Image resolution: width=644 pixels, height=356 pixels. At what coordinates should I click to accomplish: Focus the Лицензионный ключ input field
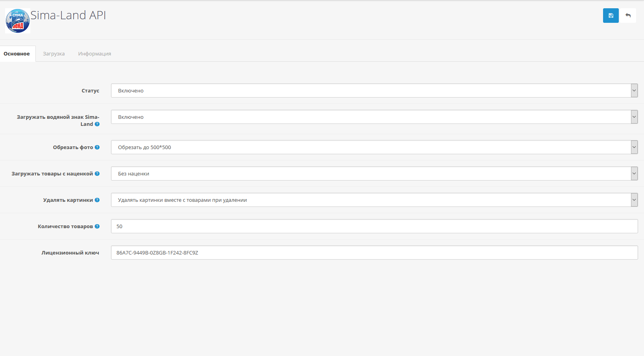pos(374,253)
